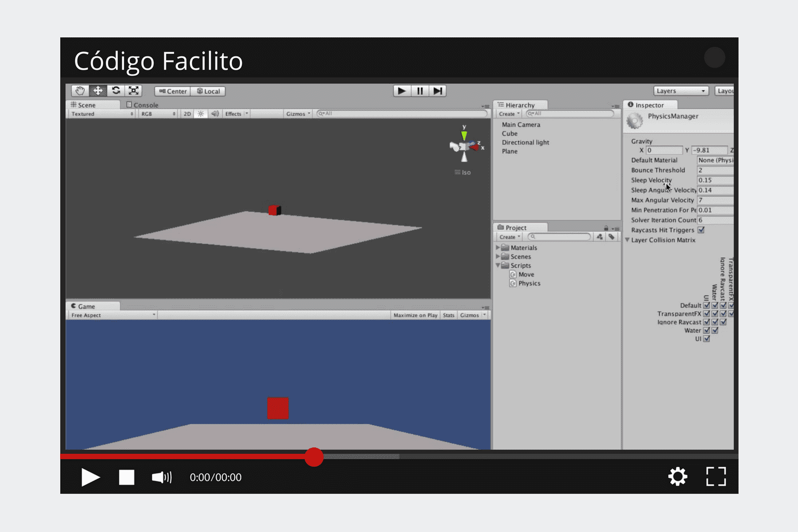Uncheck Raycasts Hit Triggers checkbox
The width and height of the screenshot is (798, 532).
click(x=701, y=230)
